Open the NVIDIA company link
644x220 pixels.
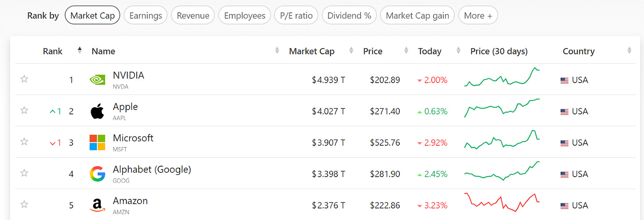tap(128, 76)
